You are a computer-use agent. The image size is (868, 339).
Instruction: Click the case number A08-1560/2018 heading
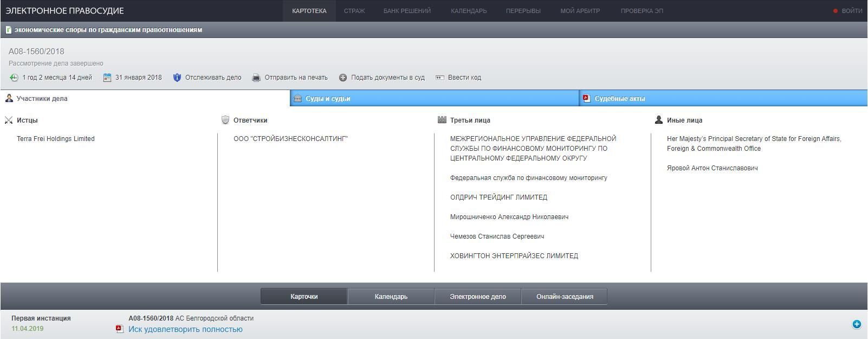tap(36, 52)
